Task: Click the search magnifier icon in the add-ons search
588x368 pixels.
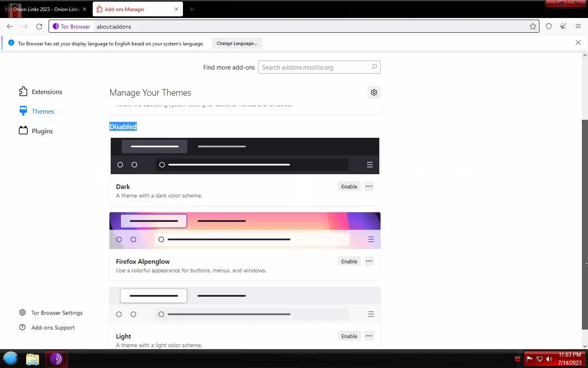Action: (x=374, y=67)
